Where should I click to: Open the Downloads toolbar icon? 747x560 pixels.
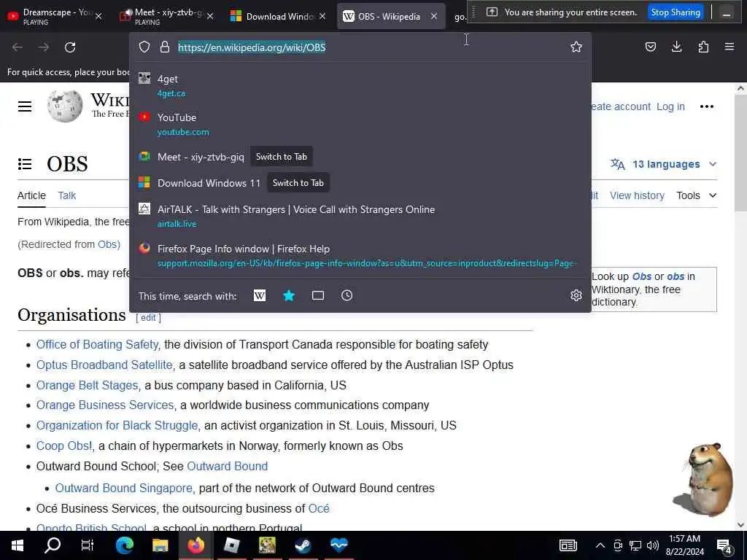click(x=676, y=47)
